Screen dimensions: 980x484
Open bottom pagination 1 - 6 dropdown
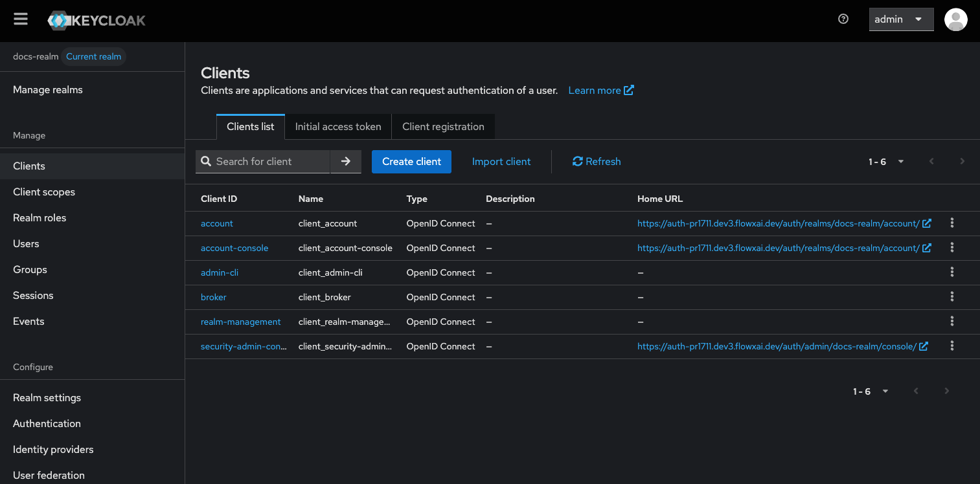tap(871, 391)
